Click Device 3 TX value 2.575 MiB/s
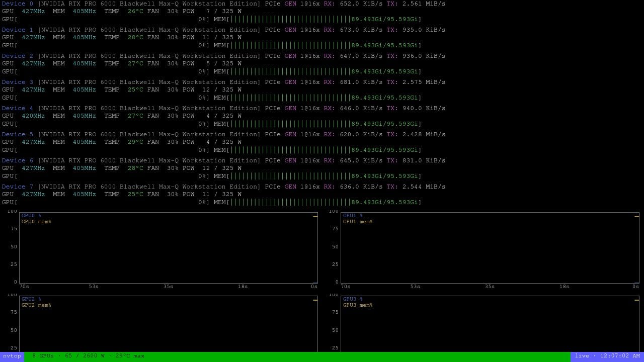The image size is (644, 362). (x=424, y=82)
